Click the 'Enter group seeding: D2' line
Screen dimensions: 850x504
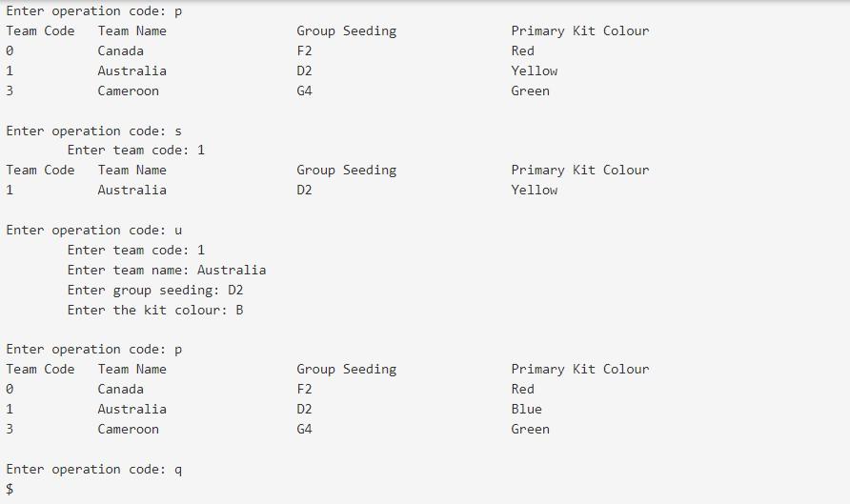155,290
